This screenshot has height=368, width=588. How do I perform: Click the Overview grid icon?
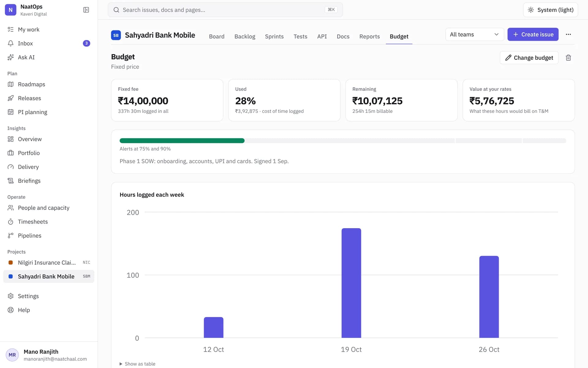click(x=11, y=139)
